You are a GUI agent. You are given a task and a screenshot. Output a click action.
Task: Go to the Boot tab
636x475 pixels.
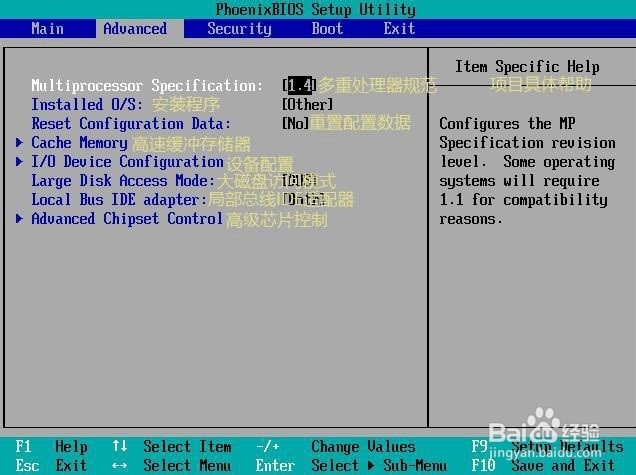(327, 29)
